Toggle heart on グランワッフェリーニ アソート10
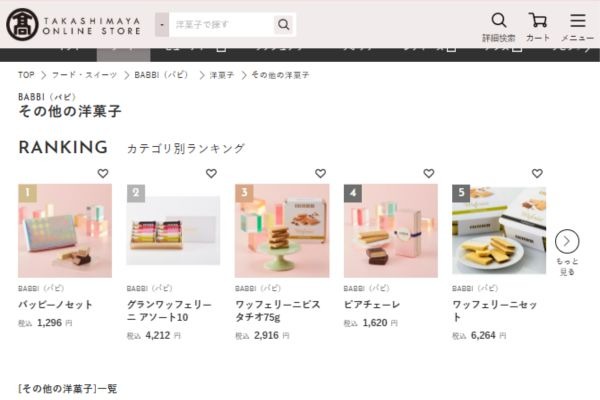This screenshot has width=600, height=400. 211,173
